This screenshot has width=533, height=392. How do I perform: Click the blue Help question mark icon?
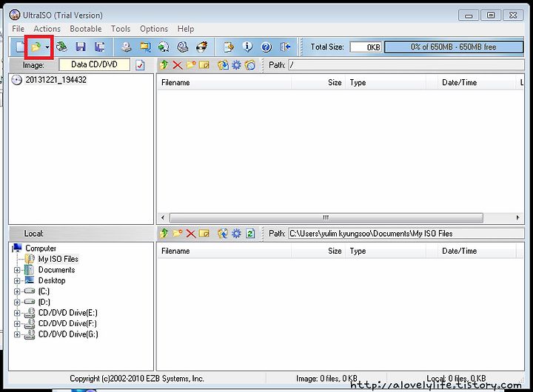point(266,47)
